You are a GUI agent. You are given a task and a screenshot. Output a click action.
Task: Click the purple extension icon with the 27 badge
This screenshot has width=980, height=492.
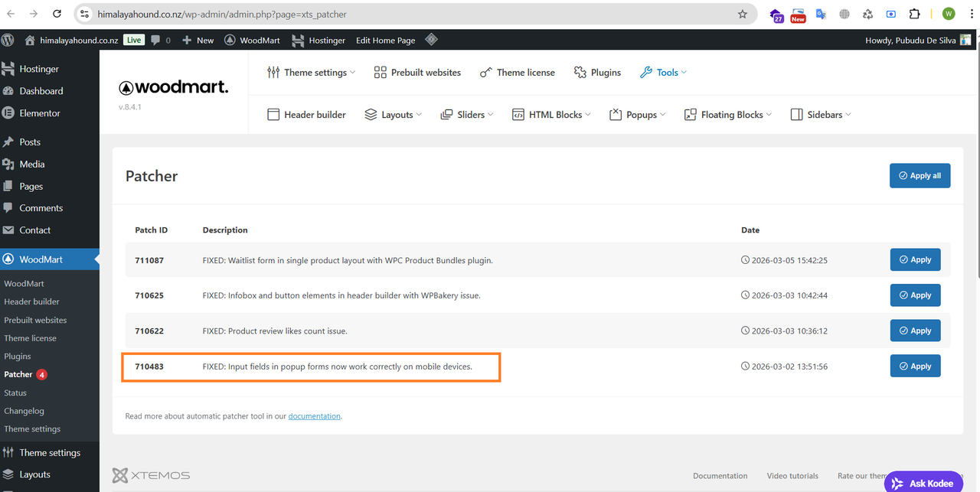point(776,15)
